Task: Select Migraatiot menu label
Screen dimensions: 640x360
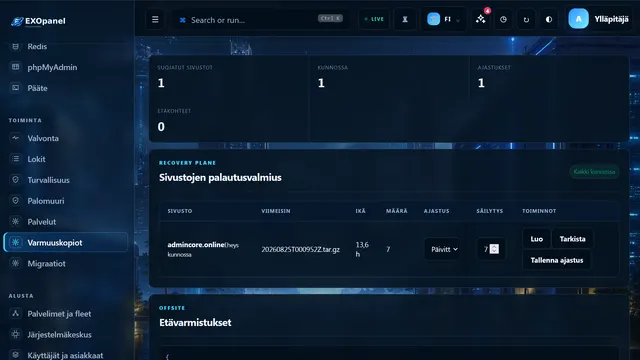Action: (x=47, y=264)
